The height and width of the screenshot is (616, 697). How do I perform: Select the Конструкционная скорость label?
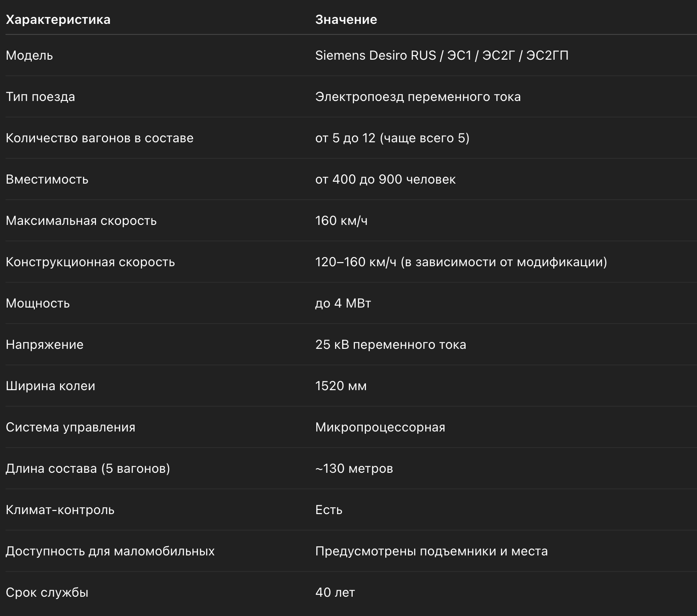click(90, 262)
